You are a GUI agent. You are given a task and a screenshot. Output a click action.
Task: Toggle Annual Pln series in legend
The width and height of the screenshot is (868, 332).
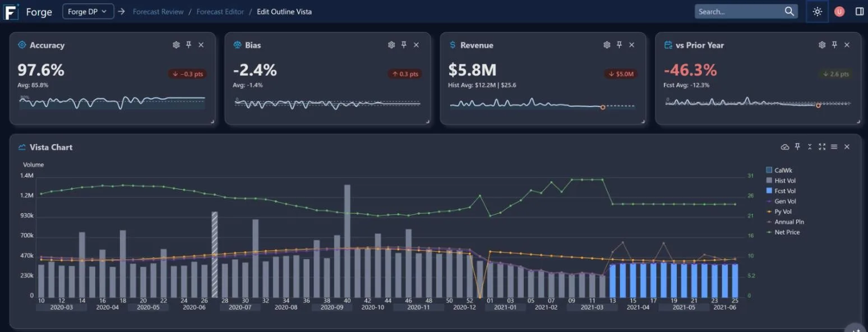tap(785, 222)
